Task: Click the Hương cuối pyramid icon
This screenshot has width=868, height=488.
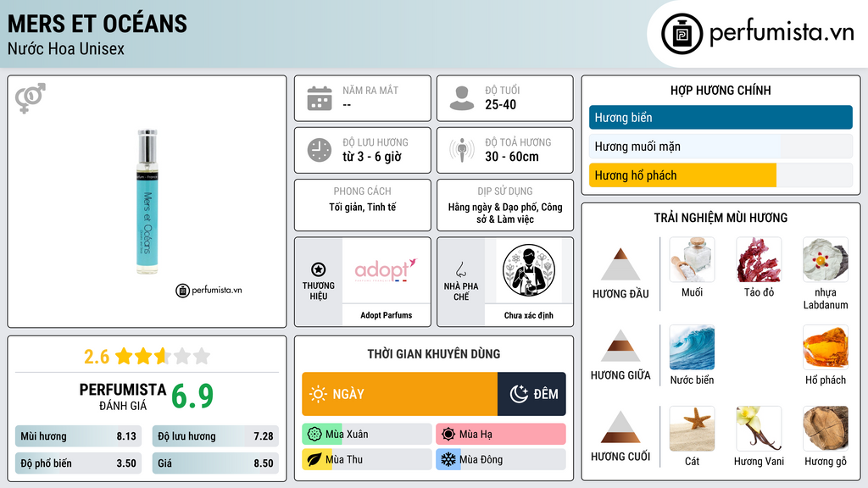Action: [620, 427]
